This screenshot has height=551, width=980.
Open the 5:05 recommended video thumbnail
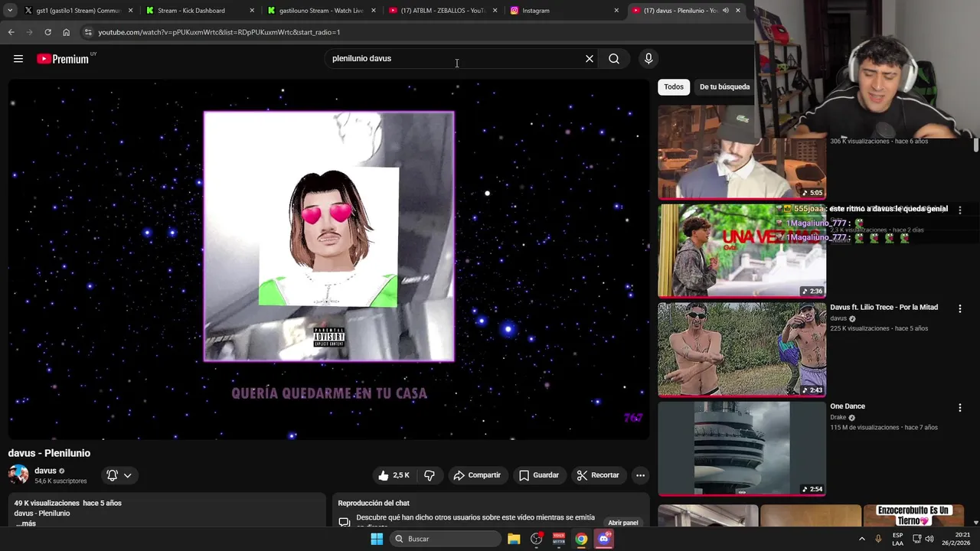tap(742, 152)
